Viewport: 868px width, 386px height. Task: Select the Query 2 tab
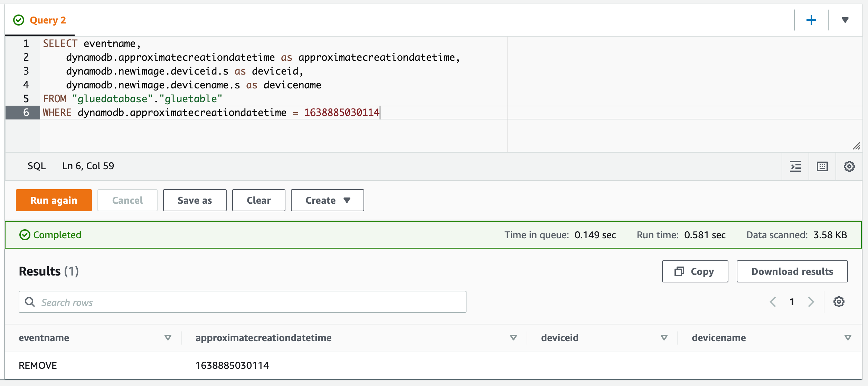(x=39, y=20)
